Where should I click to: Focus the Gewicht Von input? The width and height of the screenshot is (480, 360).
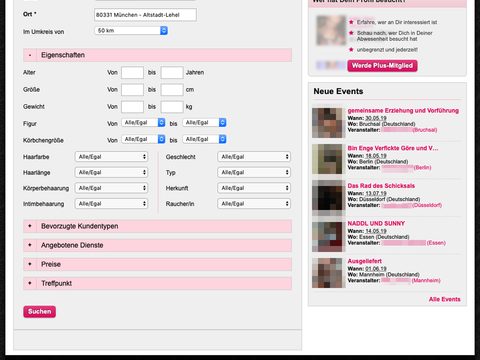pos(132,107)
